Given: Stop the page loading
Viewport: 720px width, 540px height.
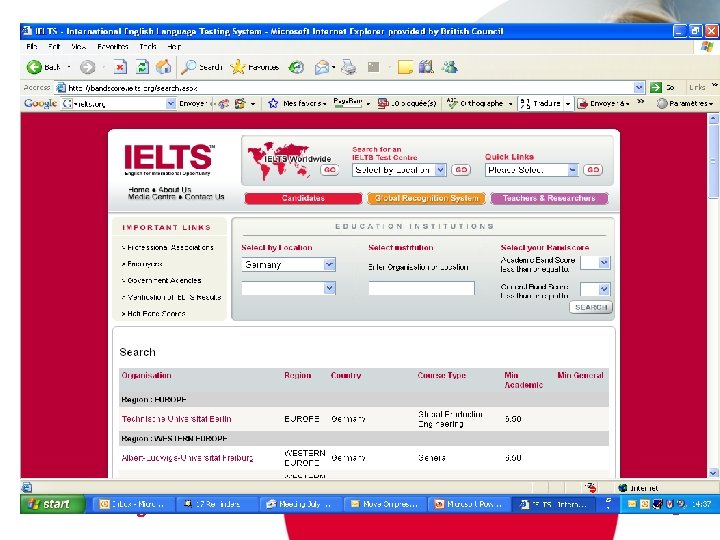Looking at the screenshot, I should 120,67.
